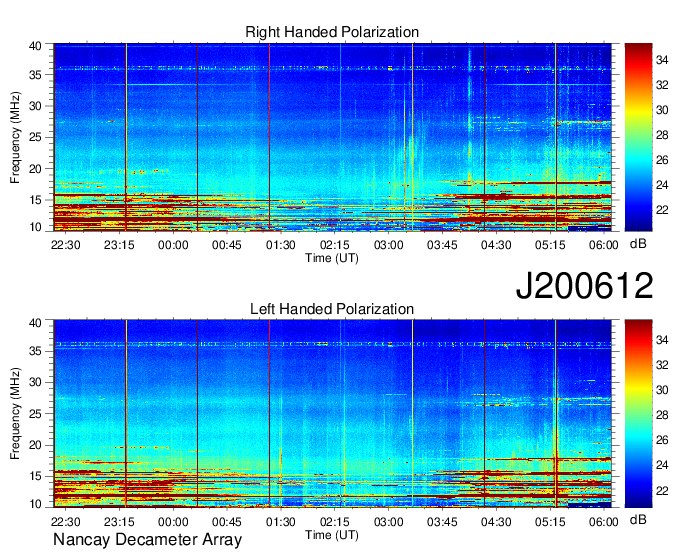Click the 'Right Handed Polarization' plot title
This screenshot has width=680, height=552.
[332, 32]
